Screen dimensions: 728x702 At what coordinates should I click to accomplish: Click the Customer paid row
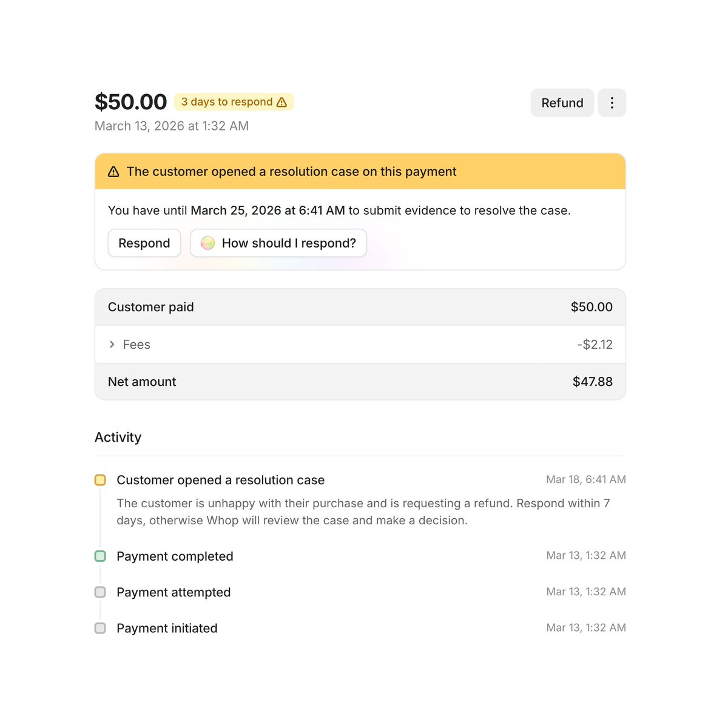click(360, 307)
